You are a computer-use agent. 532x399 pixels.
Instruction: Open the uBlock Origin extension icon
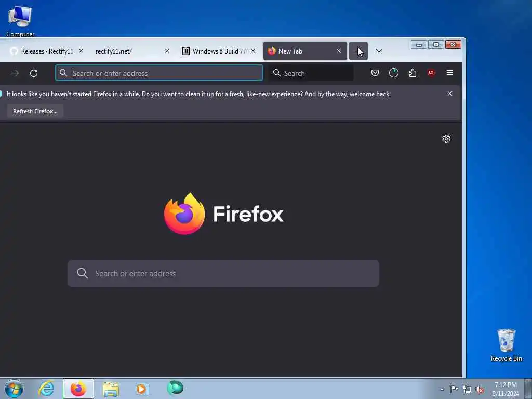(431, 73)
